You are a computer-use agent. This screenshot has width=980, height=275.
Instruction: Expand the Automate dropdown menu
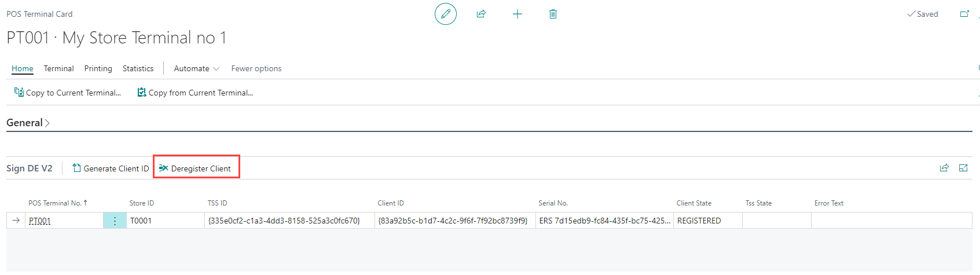tap(197, 68)
